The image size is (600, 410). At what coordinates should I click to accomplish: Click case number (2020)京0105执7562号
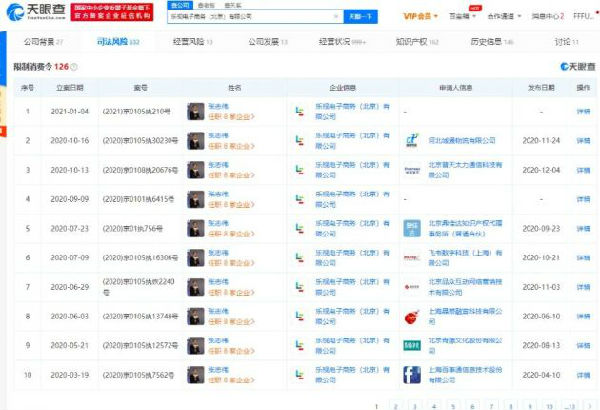point(138,375)
